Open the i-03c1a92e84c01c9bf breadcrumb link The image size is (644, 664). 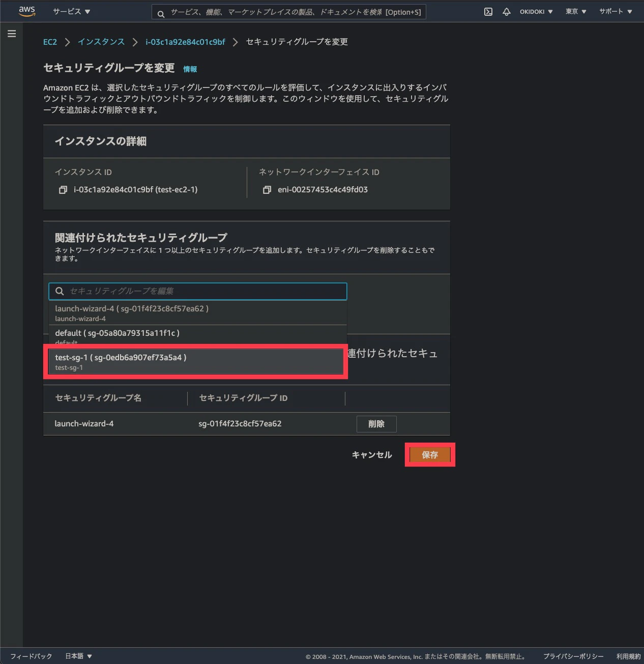click(185, 42)
